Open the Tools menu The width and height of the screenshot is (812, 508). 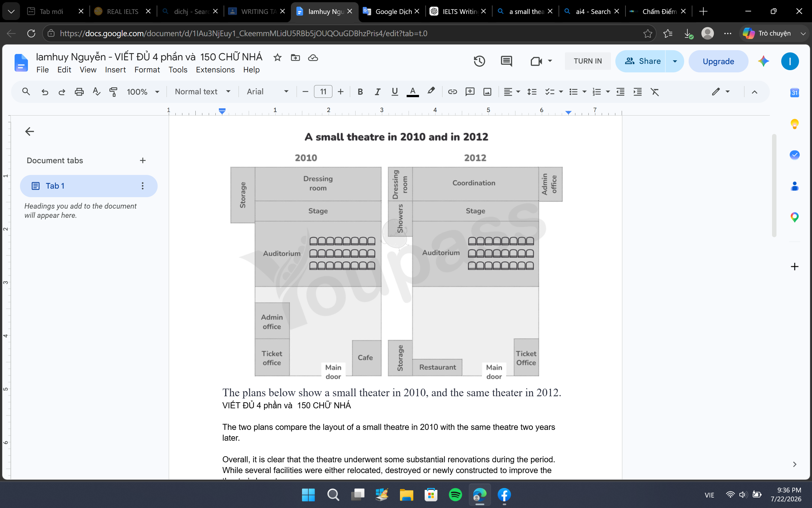click(178, 70)
